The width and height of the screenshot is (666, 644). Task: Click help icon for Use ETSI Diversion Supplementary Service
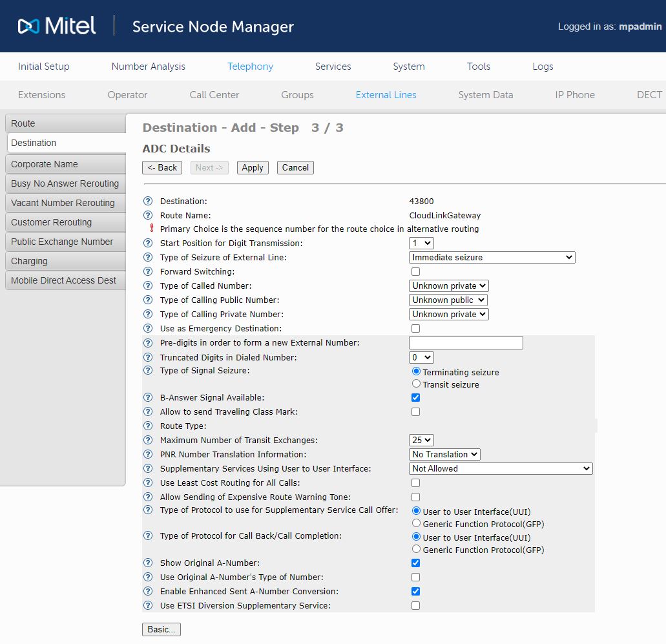148,606
